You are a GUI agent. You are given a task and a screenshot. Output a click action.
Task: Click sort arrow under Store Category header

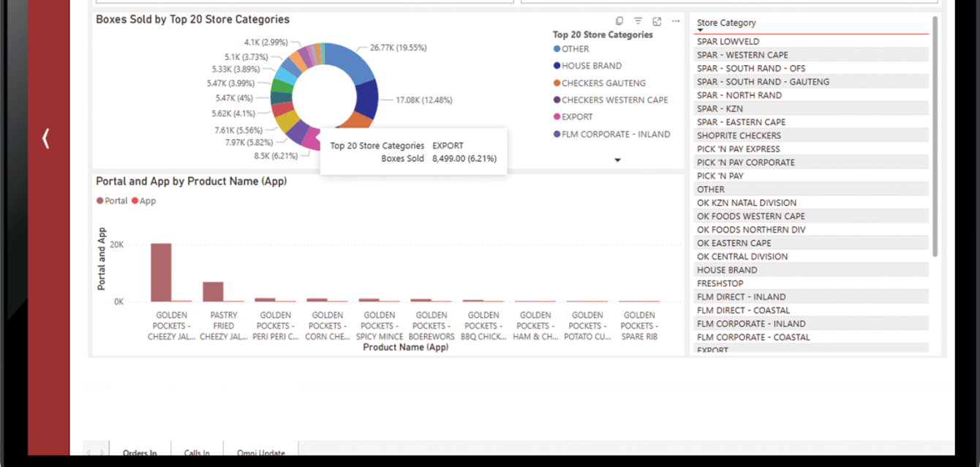click(700, 31)
